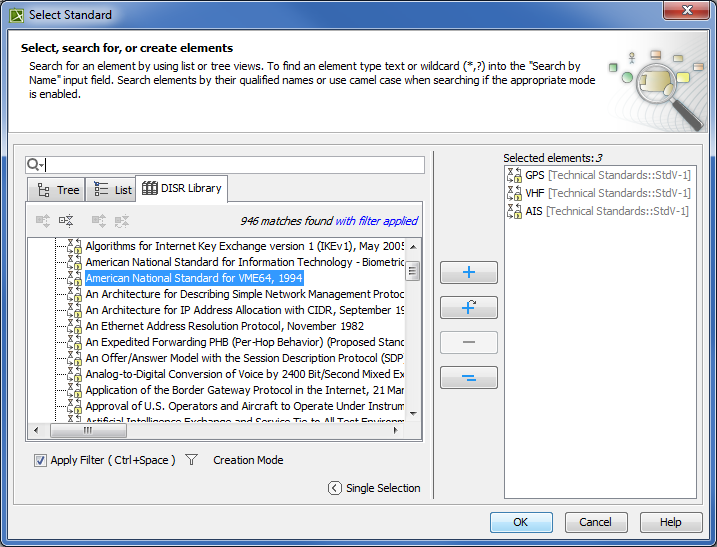717x547 pixels.
Task: Toggle the Apply Filter checkbox
Action: (40, 460)
